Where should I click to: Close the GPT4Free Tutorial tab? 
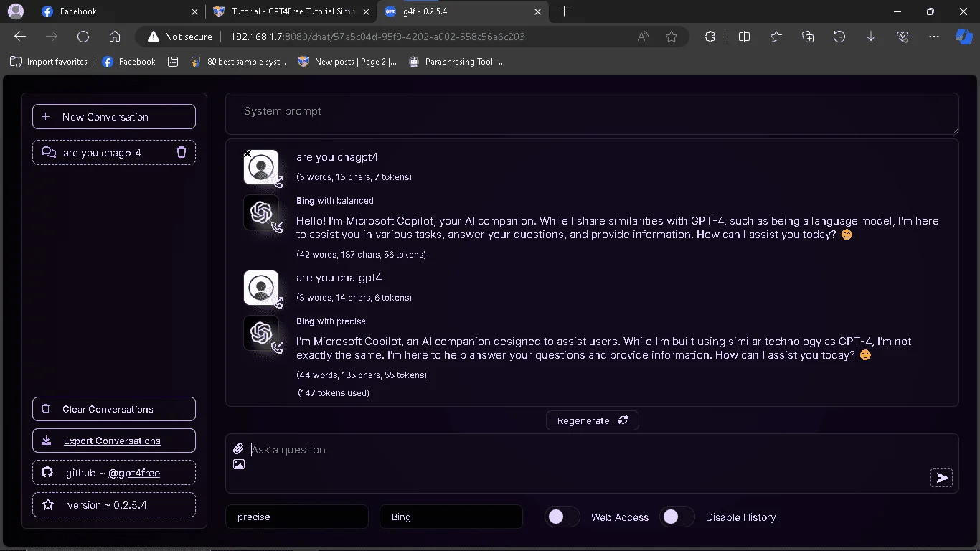367,11
